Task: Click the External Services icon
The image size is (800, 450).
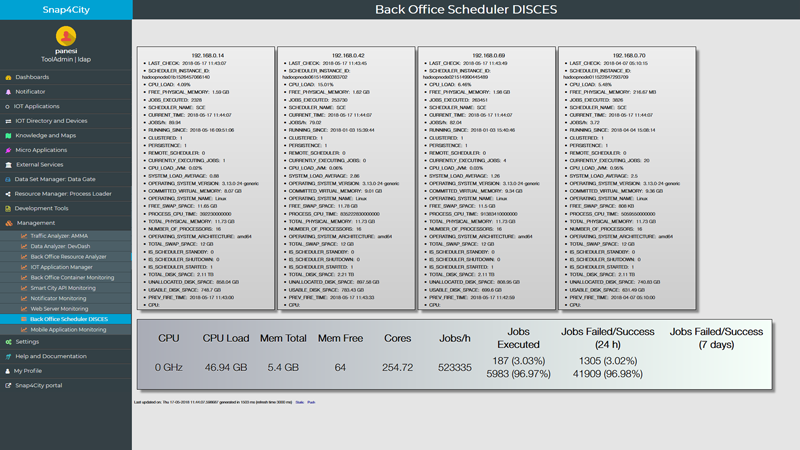Action: click(9, 164)
